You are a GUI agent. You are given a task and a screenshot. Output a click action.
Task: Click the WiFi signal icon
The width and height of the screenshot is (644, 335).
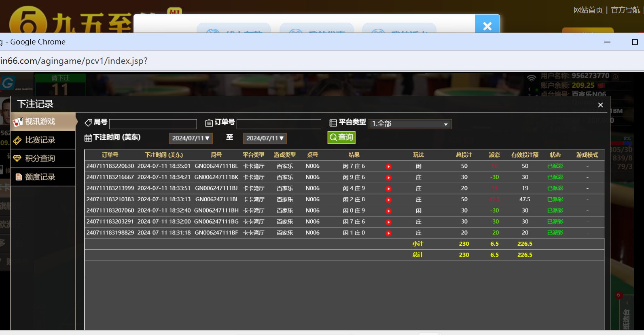click(532, 78)
